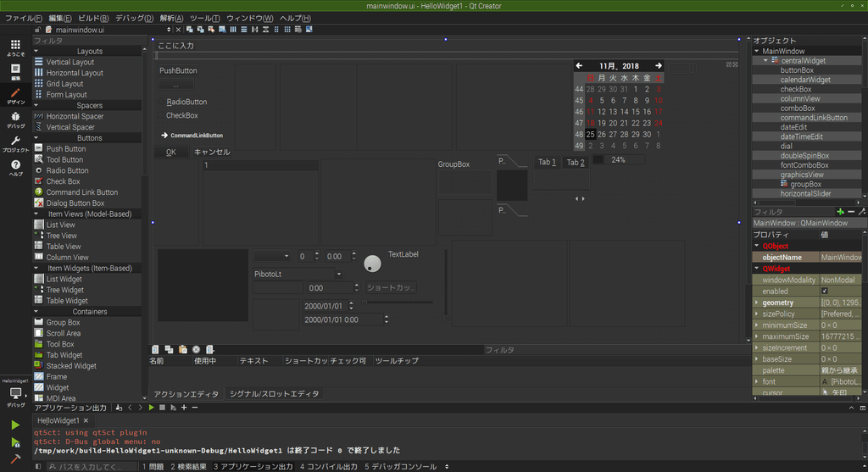Build project with the hammer icon
Screen dimensions: 868x472
(x=15, y=458)
